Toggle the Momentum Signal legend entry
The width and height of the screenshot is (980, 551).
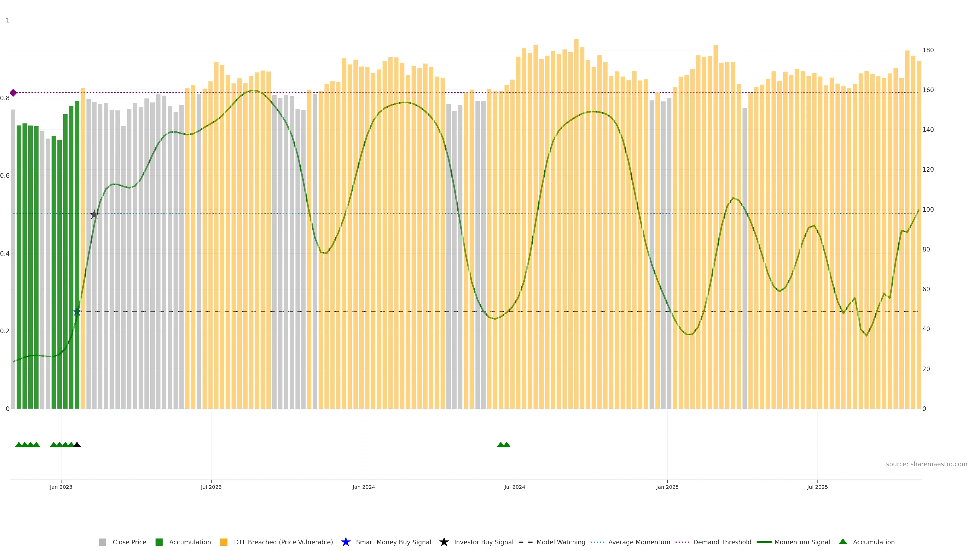coord(802,542)
